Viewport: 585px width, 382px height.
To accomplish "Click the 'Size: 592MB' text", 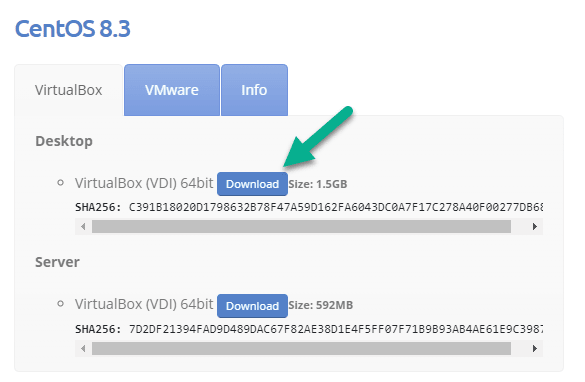I will pos(320,305).
